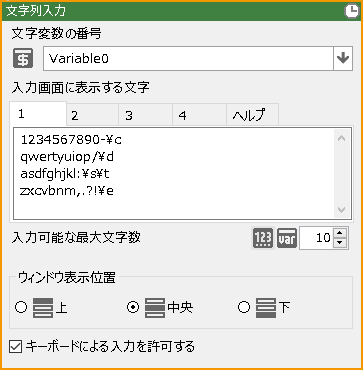Switch to tab 3
Screen dimensions: 363x370
coord(145,115)
